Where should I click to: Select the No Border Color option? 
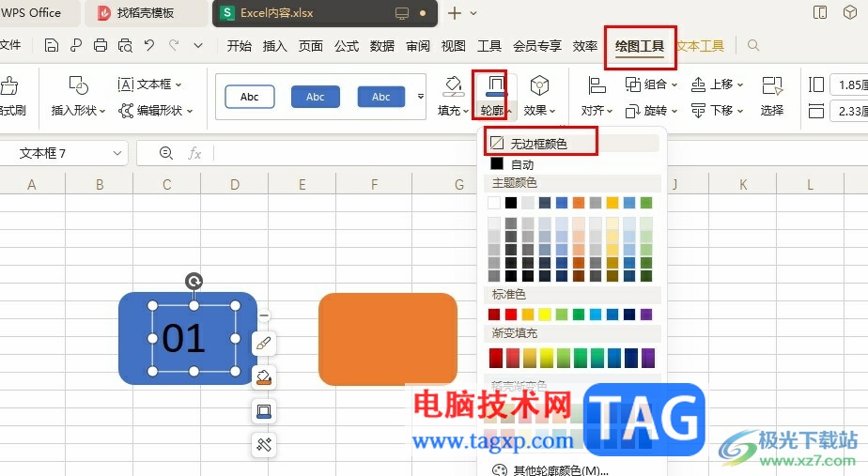pos(572,144)
